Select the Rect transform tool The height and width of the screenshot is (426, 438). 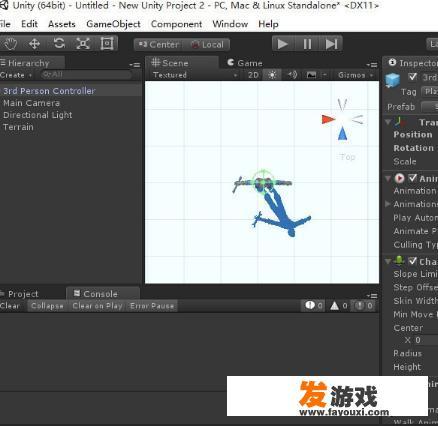tap(107, 44)
